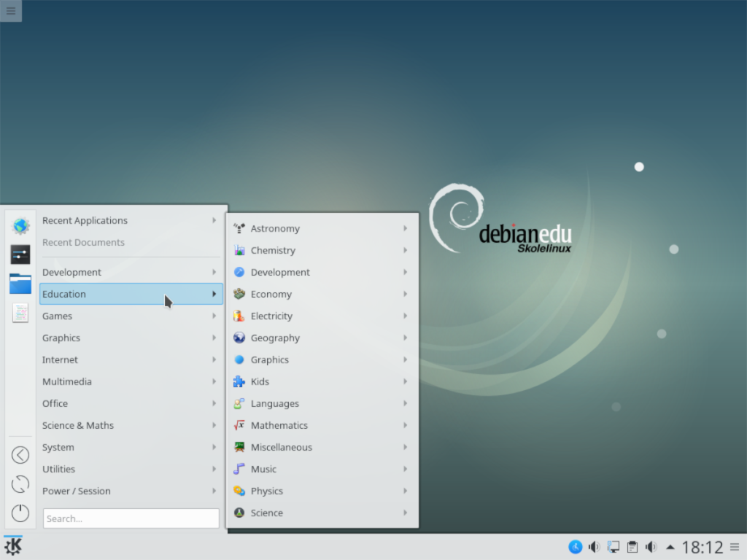Image resolution: width=747 pixels, height=560 pixels.
Task: Click the network device notifier tray icon
Action: (613, 546)
